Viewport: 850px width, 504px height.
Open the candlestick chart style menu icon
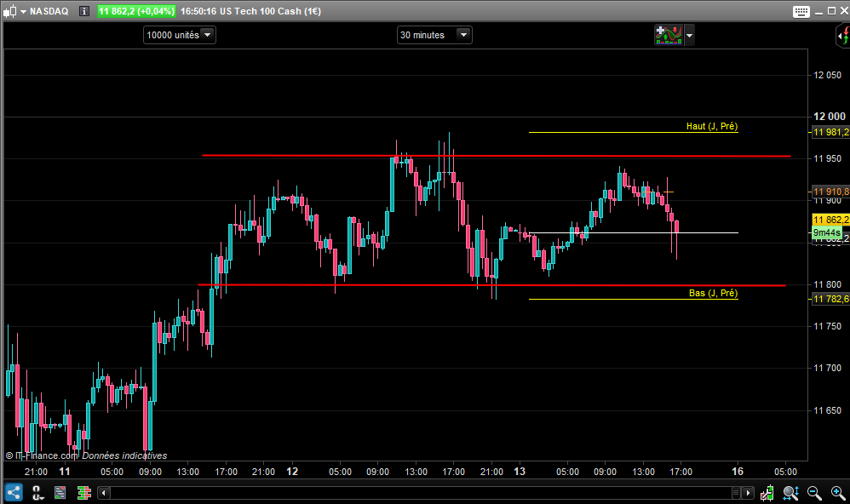tap(14, 11)
